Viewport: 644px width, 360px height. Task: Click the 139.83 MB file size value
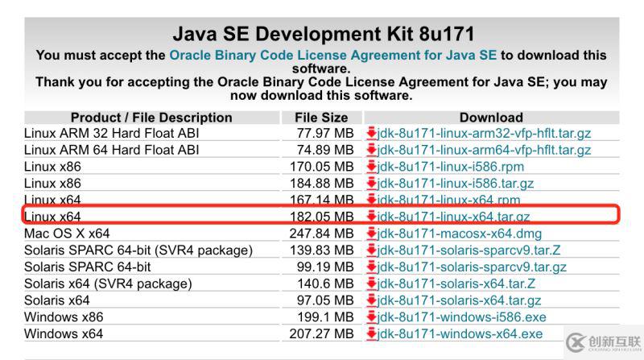pos(321,250)
